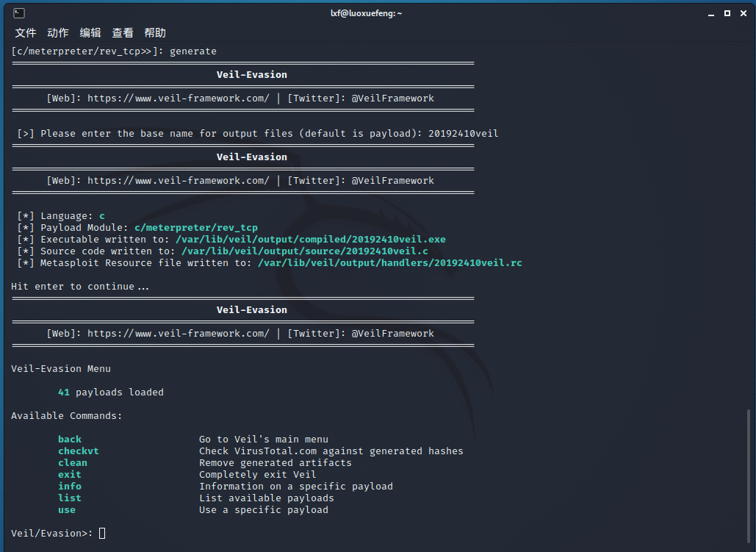756x552 pixels.
Task: Click 'Remove generated artifacts' description
Action: point(276,463)
